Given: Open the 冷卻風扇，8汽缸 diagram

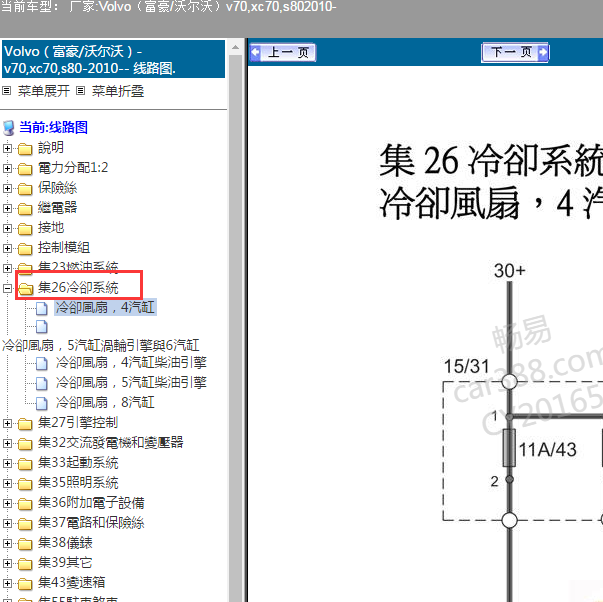Looking at the screenshot, I should (105, 402).
